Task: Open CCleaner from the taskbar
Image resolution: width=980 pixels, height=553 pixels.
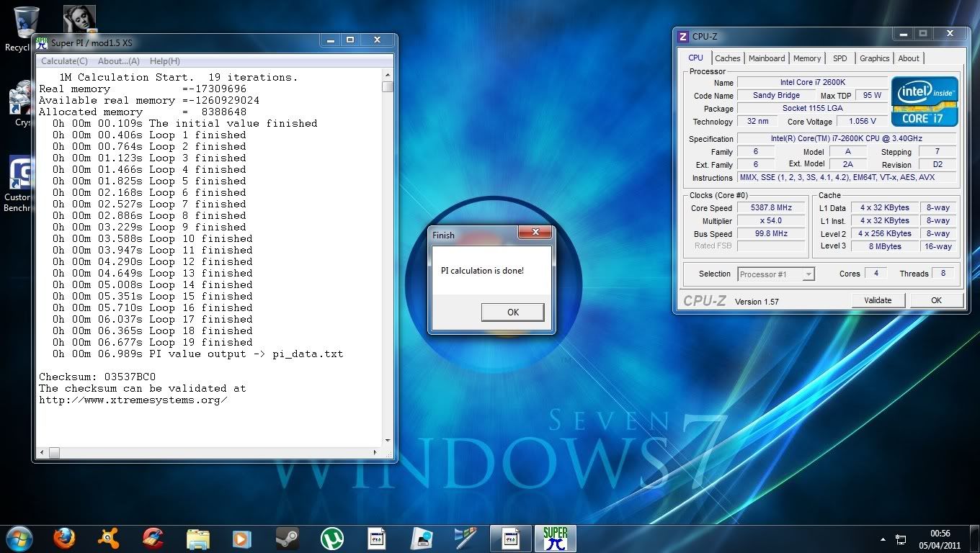Action: (x=153, y=538)
